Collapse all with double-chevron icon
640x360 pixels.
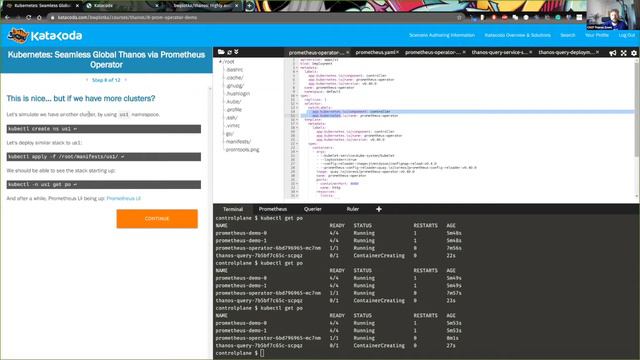(236, 52)
